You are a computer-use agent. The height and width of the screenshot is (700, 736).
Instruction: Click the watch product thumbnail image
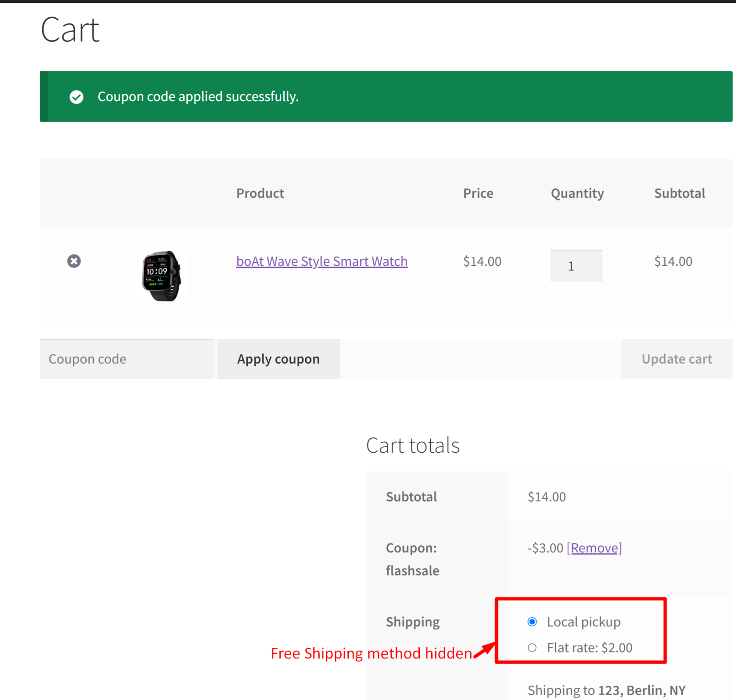(162, 275)
